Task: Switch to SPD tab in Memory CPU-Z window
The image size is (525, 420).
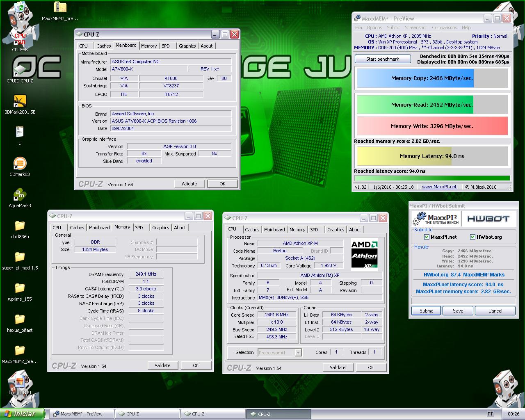Action: (139, 228)
